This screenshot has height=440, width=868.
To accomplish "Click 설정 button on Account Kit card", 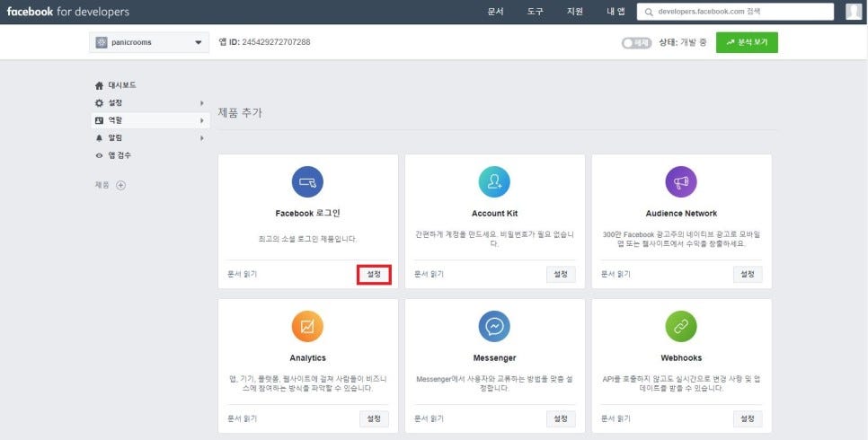I will [561, 274].
